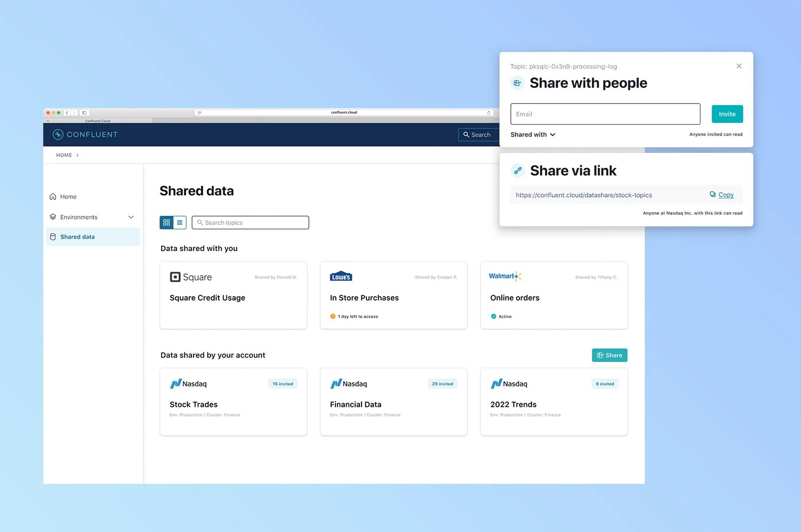This screenshot has height=532, width=801.
Task: Click the Environments layers icon
Action: (x=53, y=217)
